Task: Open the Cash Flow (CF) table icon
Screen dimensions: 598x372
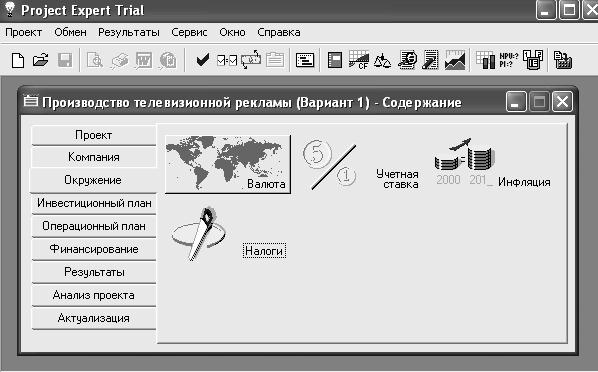Action: (358, 60)
